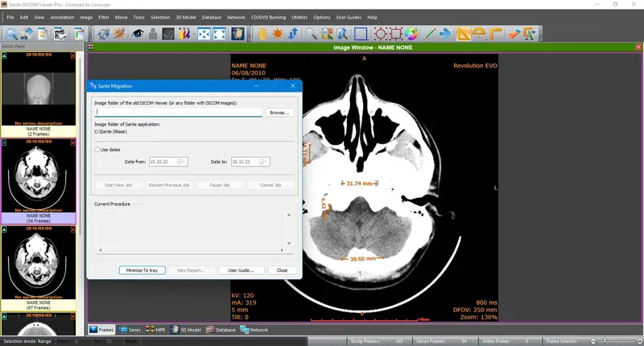This screenshot has width=644, height=346.
Task: Open the color wheel palette tool
Action: click(x=411, y=34)
